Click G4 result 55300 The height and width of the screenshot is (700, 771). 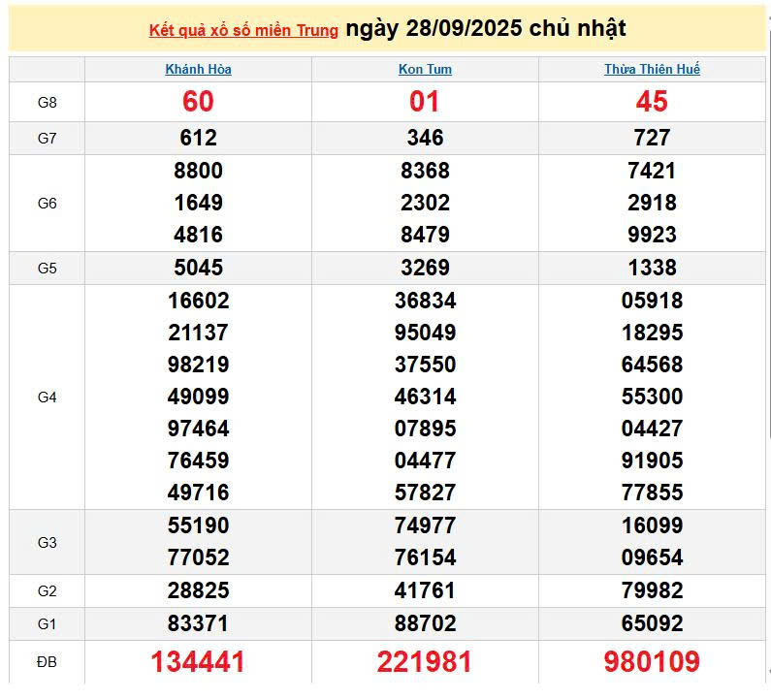pyautogui.click(x=652, y=397)
